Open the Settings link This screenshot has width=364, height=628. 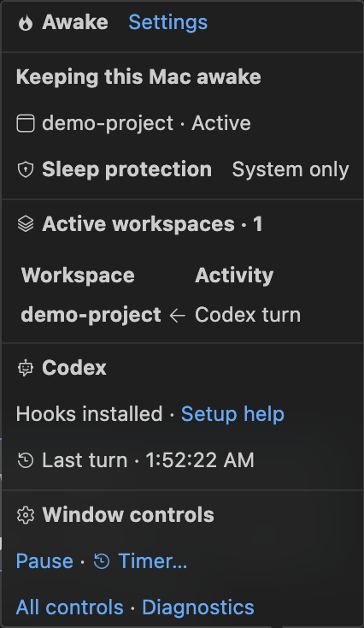pyautogui.click(x=168, y=22)
